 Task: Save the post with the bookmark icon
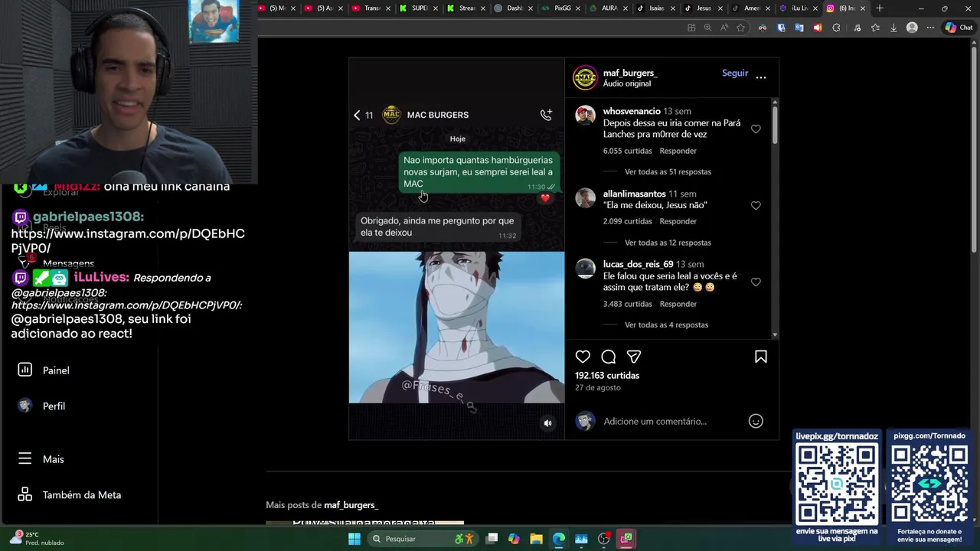(761, 357)
